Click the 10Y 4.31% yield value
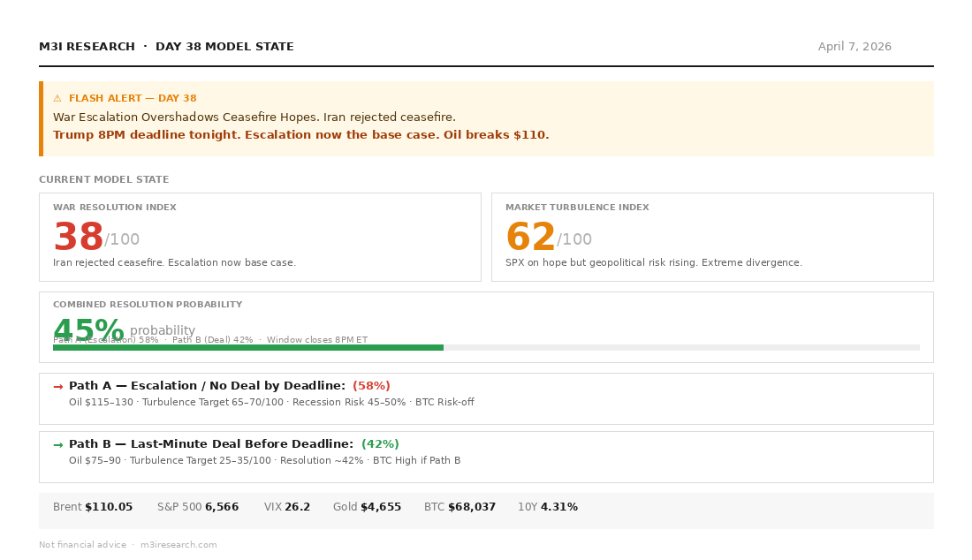972x560 pixels. pyautogui.click(x=558, y=507)
